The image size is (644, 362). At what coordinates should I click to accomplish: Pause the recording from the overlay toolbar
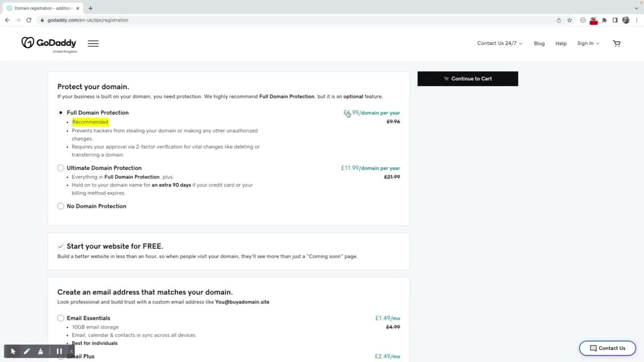click(x=59, y=351)
